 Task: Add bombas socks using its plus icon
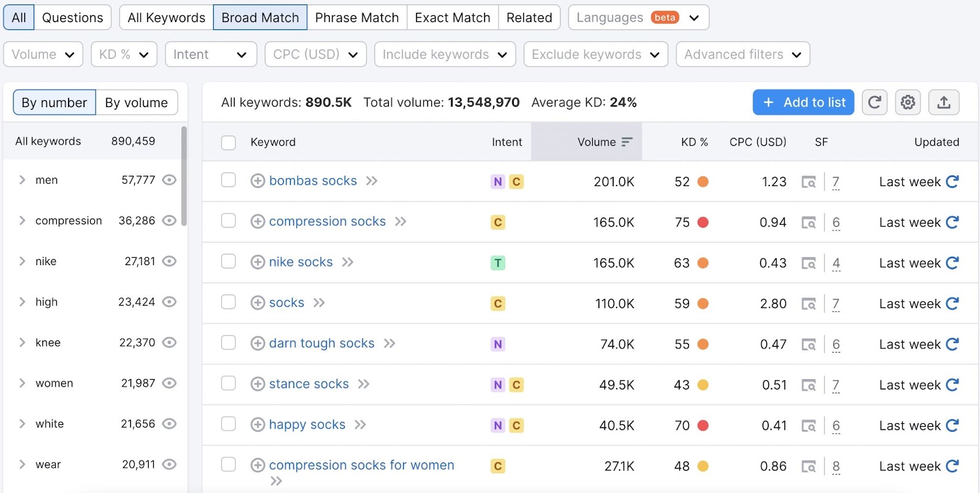[258, 181]
